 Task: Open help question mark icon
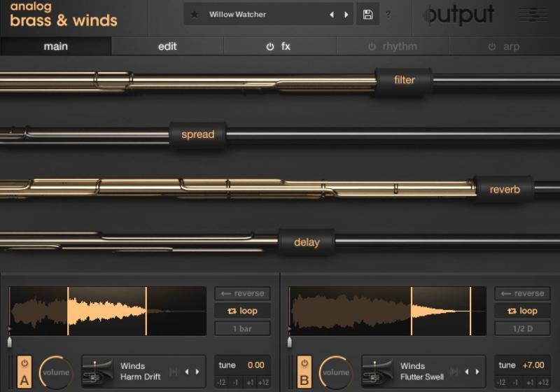(x=388, y=15)
